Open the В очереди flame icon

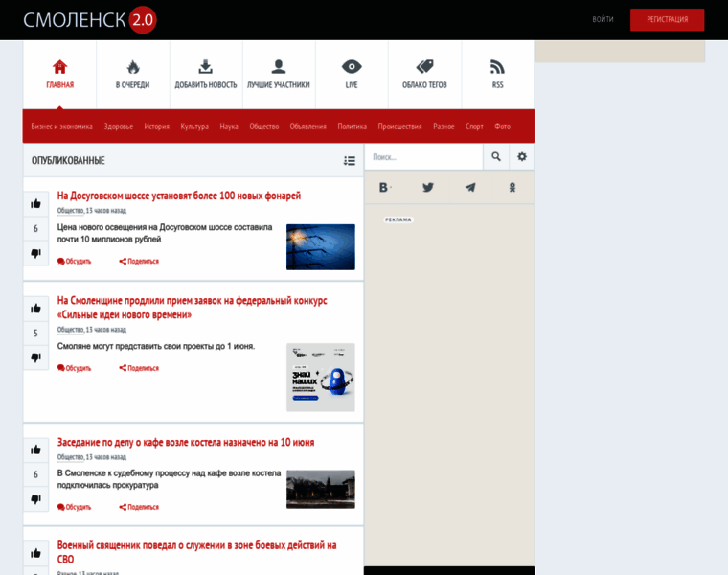(133, 67)
